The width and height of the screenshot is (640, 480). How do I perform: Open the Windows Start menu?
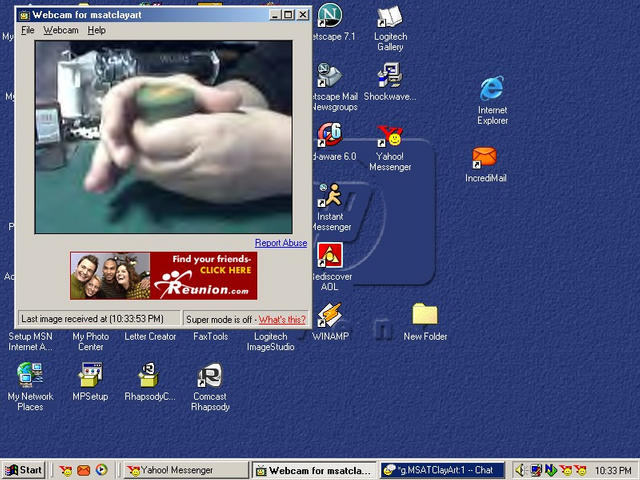pos(23,470)
